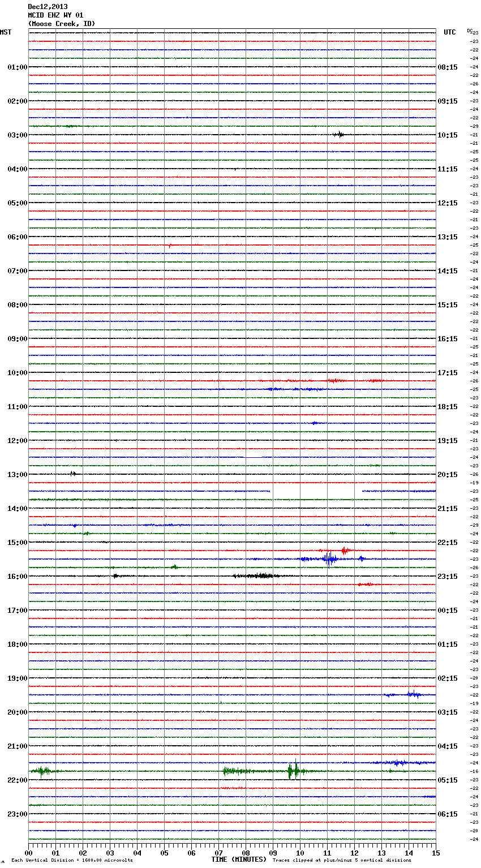Click the date header Dec12,2013
The image size is (481, 868).
coord(48,7)
